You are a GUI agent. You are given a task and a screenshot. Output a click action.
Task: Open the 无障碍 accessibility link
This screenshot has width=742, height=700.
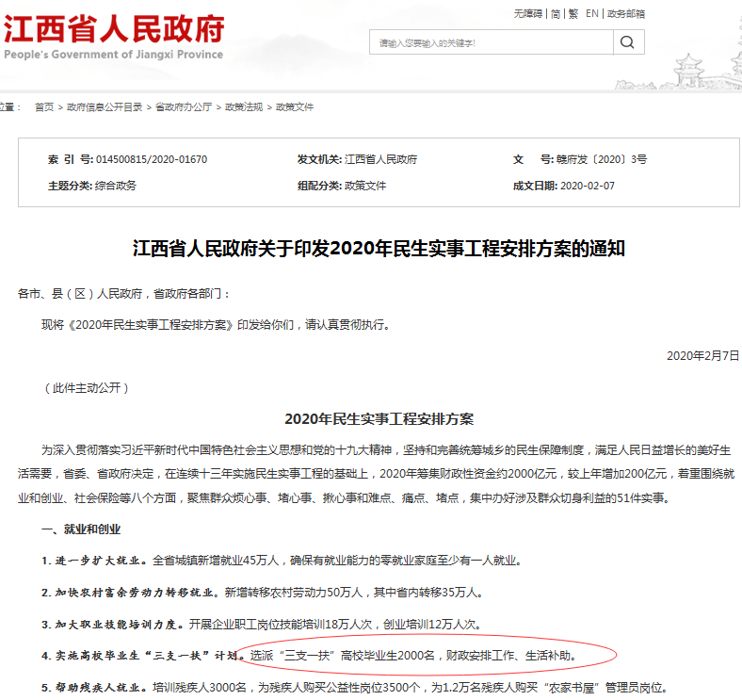pyautogui.click(x=528, y=14)
